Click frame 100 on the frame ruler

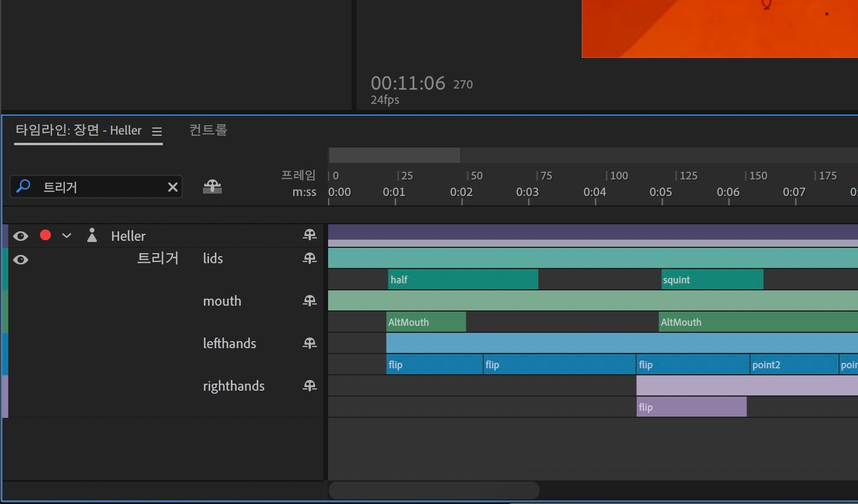point(619,175)
